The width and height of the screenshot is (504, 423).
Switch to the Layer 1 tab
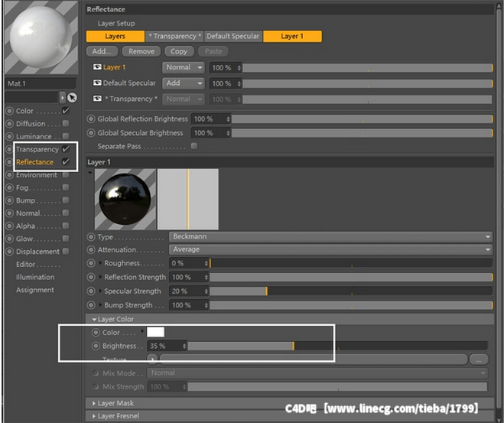(x=292, y=36)
